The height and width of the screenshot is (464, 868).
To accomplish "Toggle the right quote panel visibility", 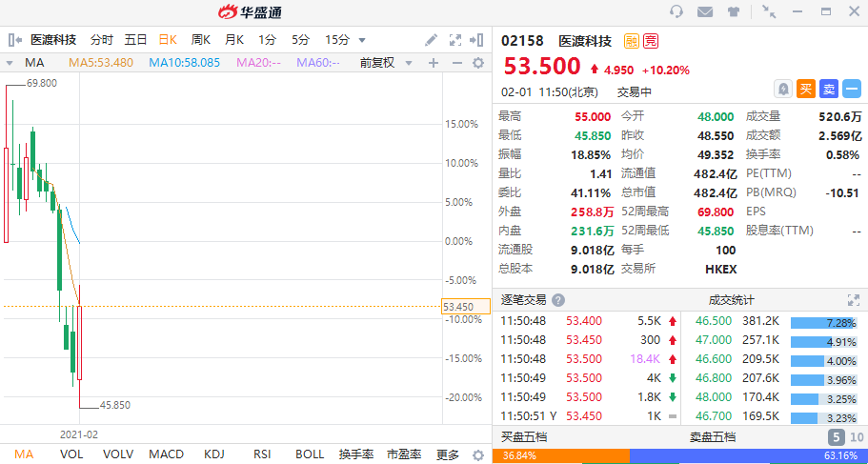I will [478, 40].
